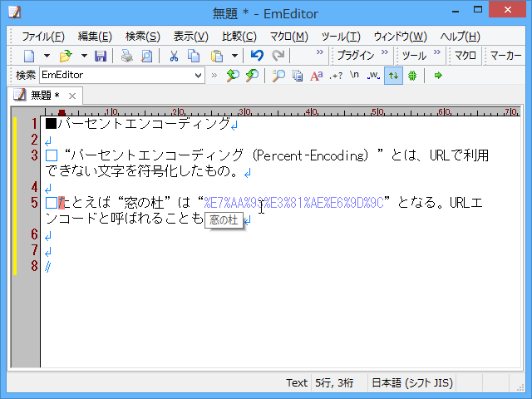This screenshot has height=399, width=532.
Task: Toggle escape sequence \n option
Action: click(x=354, y=76)
